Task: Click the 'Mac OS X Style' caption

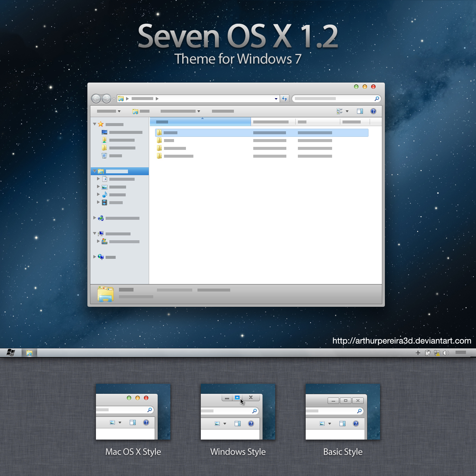Action: coord(133,452)
